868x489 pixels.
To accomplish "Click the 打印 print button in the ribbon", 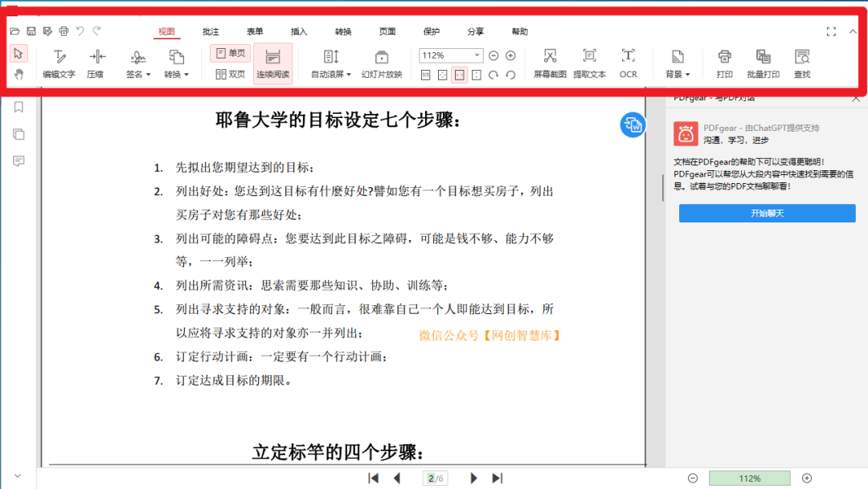I will [724, 63].
